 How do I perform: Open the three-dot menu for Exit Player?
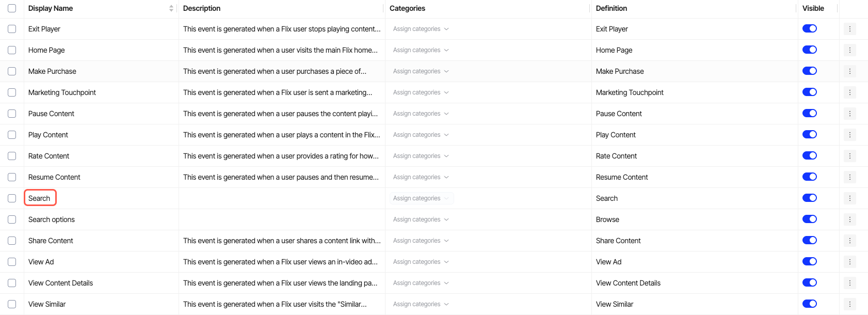point(849,29)
